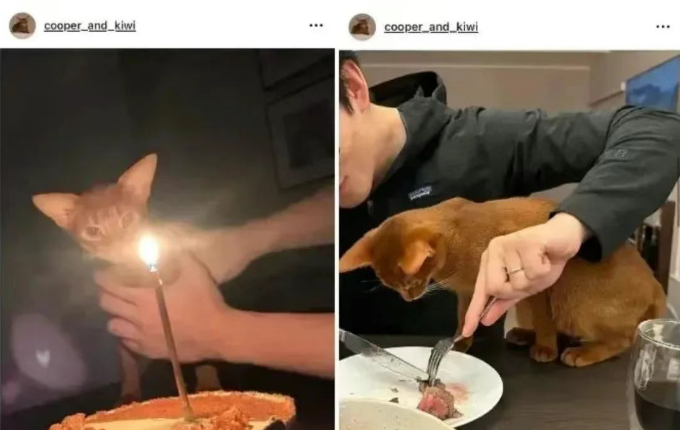
Task: Click the left post's cat profile avatar
Action: click(x=23, y=26)
